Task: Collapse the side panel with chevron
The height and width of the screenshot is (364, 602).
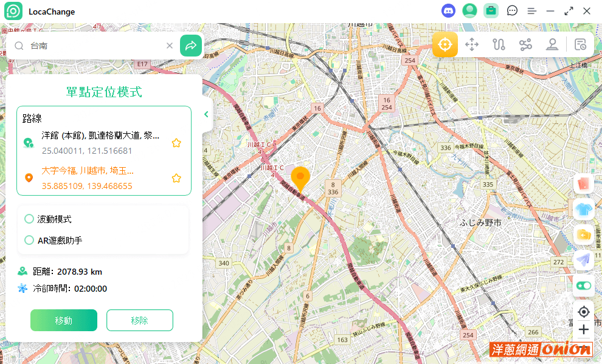Action: tap(206, 114)
